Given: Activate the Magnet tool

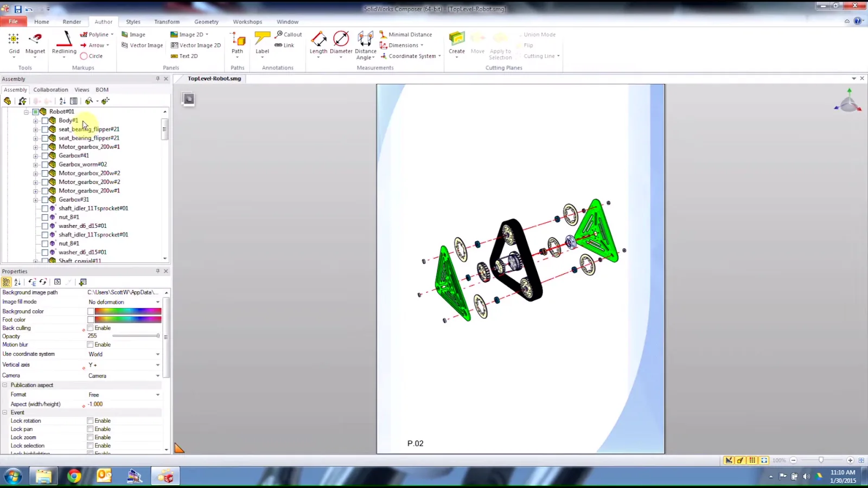Looking at the screenshot, I should [x=35, y=44].
